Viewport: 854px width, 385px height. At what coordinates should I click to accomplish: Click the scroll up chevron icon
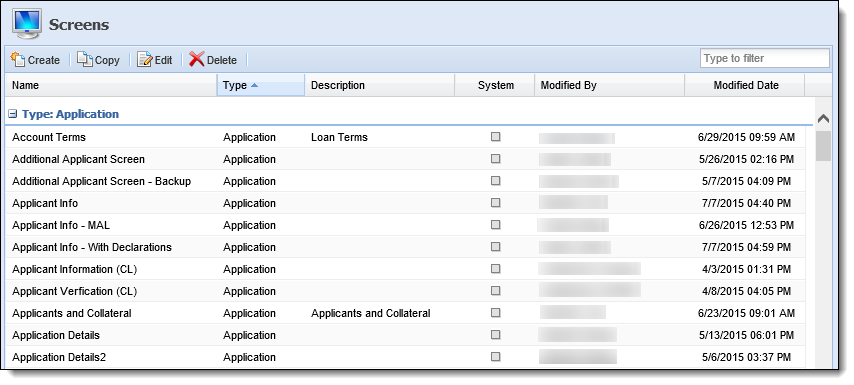(824, 118)
